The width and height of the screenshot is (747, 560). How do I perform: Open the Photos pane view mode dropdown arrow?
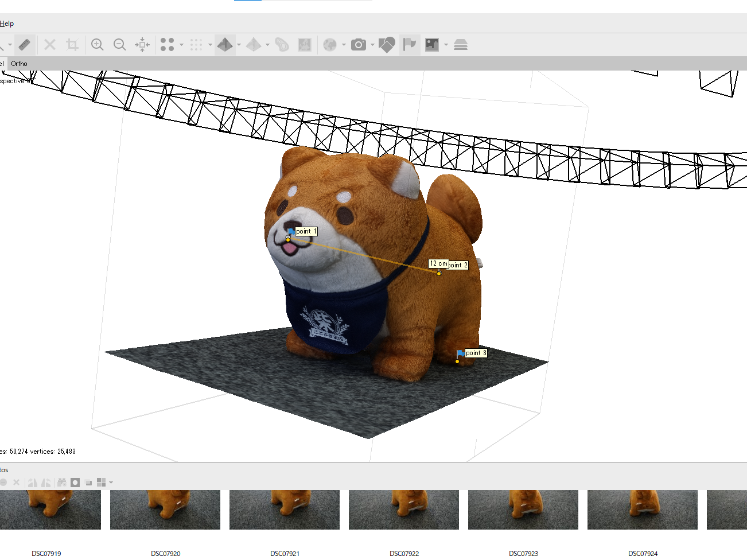coord(111,483)
